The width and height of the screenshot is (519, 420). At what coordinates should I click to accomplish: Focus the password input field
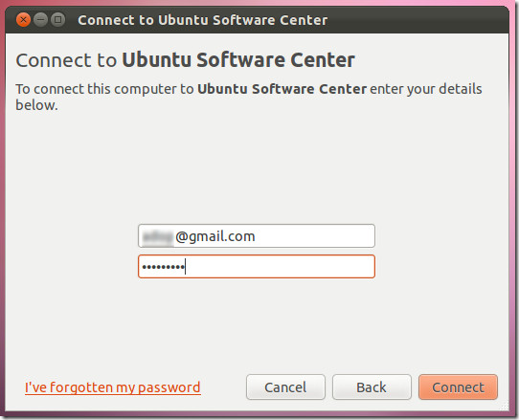tap(257, 267)
